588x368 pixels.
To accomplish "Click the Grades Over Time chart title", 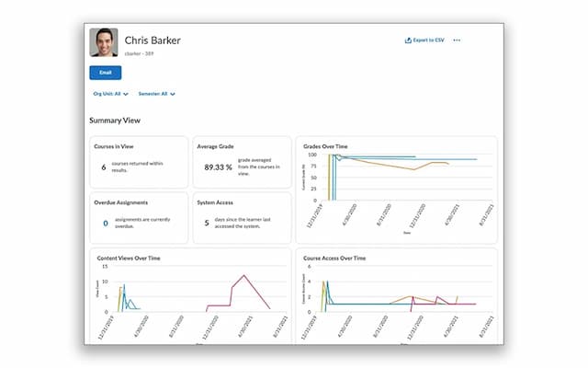I will coord(325,146).
